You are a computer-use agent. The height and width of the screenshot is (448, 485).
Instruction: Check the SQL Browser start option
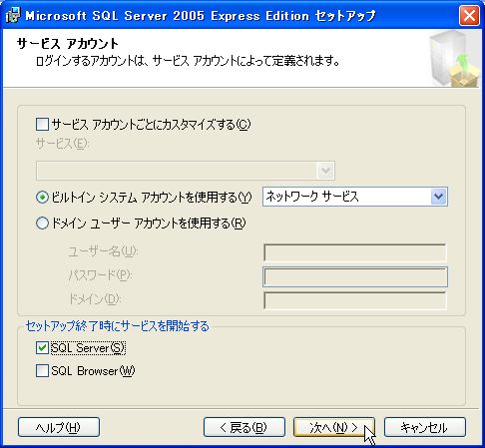click(42, 371)
